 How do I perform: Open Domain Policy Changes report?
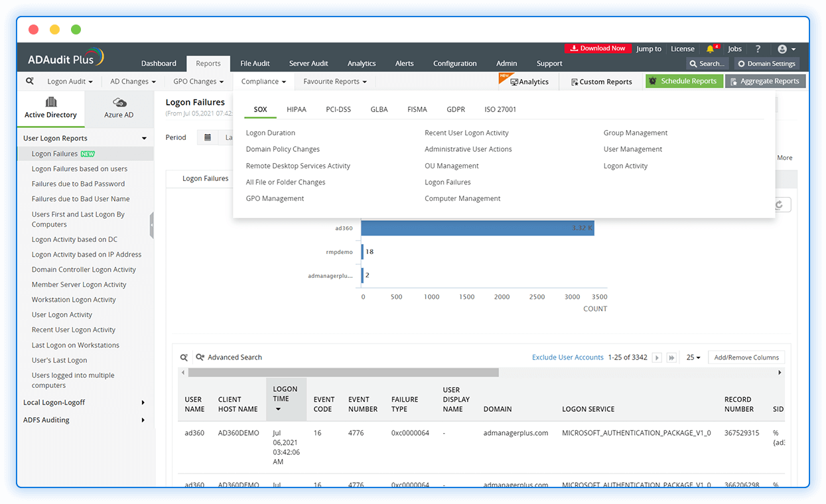[x=283, y=149]
